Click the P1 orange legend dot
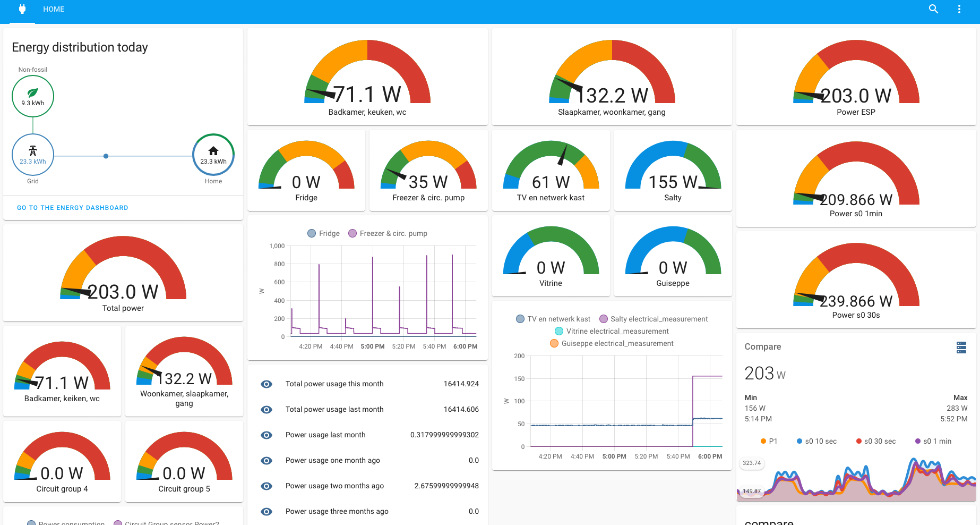 tap(763, 441)
